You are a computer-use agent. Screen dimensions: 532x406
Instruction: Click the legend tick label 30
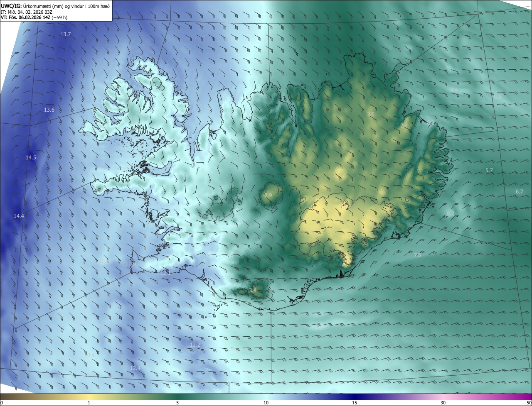[x=443, y=403]
